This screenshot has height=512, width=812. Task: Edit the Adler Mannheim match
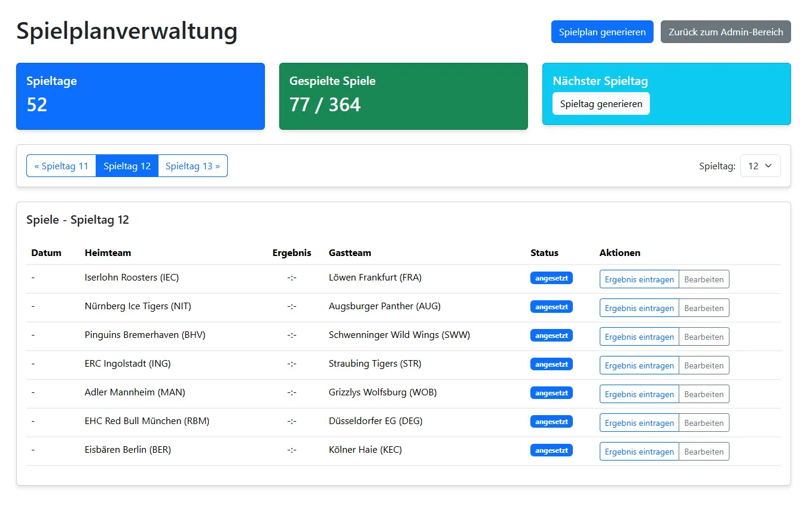coord(704,394)
